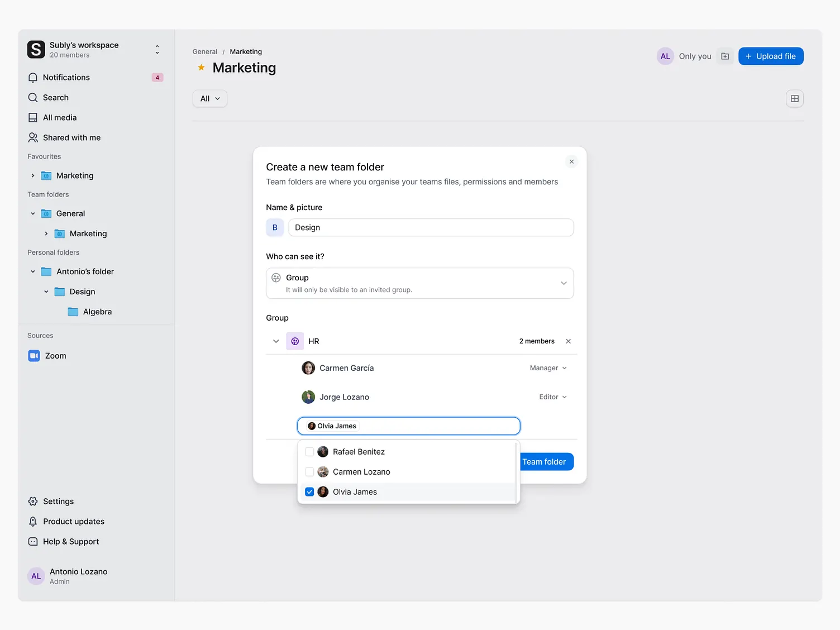Click the create folder icon beside Upload file
Viewport: 840px width, 630px height.
point(724,56)
